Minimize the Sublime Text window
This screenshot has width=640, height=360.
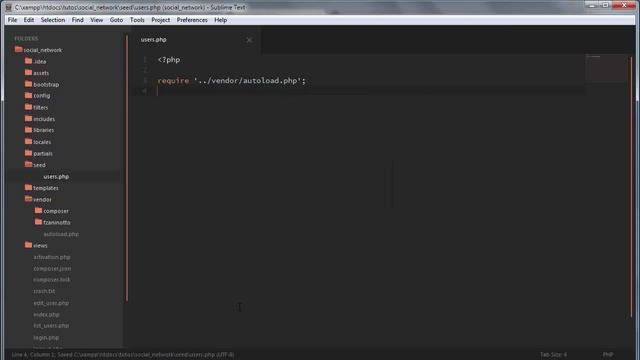coord(591,5)
